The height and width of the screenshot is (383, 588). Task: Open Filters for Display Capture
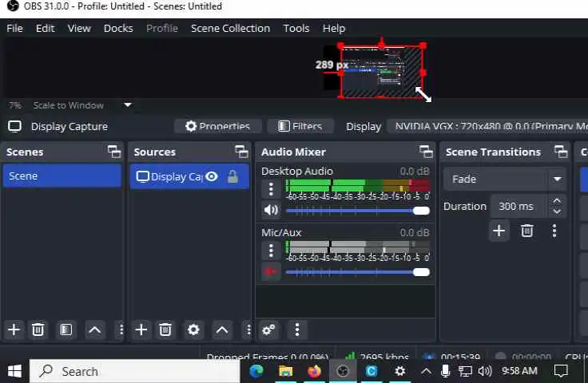coord(300,126)
